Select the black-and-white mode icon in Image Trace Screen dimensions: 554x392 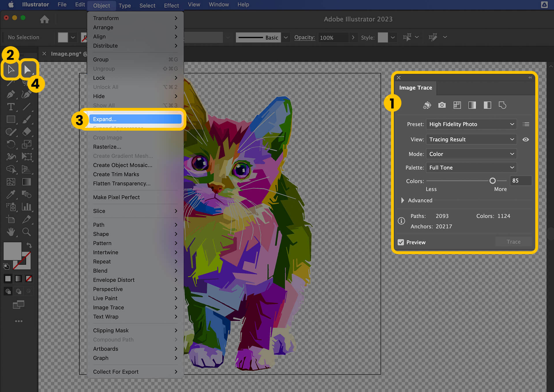[486, 105]
